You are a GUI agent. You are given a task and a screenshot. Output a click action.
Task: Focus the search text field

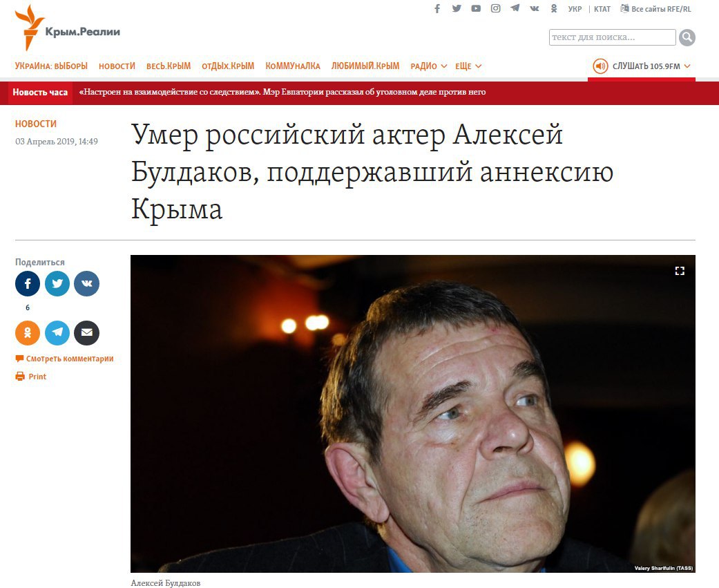(x=612, y=37)
